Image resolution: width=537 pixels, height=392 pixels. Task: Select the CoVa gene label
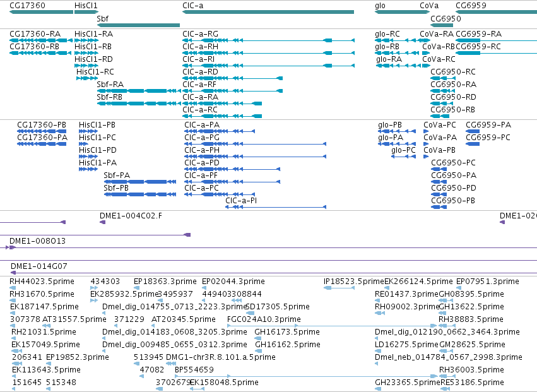click(x=429, y=6)
